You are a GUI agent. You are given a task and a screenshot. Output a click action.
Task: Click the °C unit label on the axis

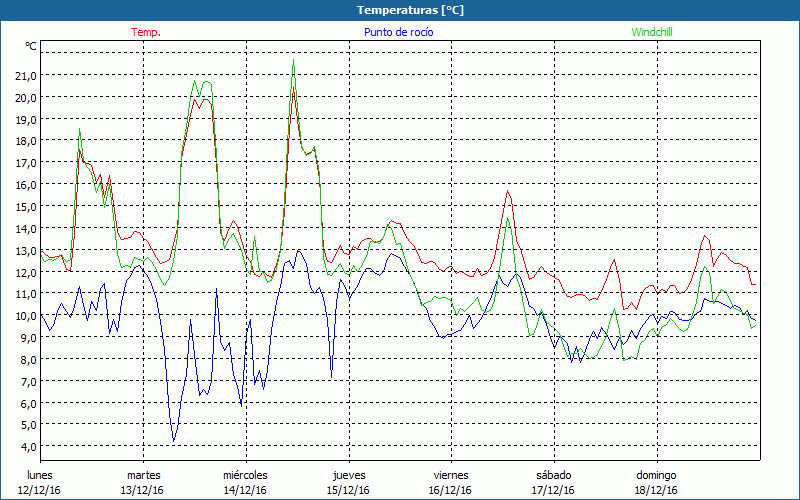click(x=31, y=46)
